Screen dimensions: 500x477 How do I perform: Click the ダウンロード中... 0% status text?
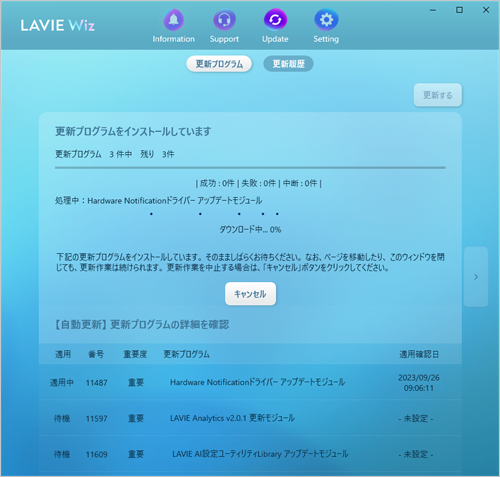click(250, 229)
